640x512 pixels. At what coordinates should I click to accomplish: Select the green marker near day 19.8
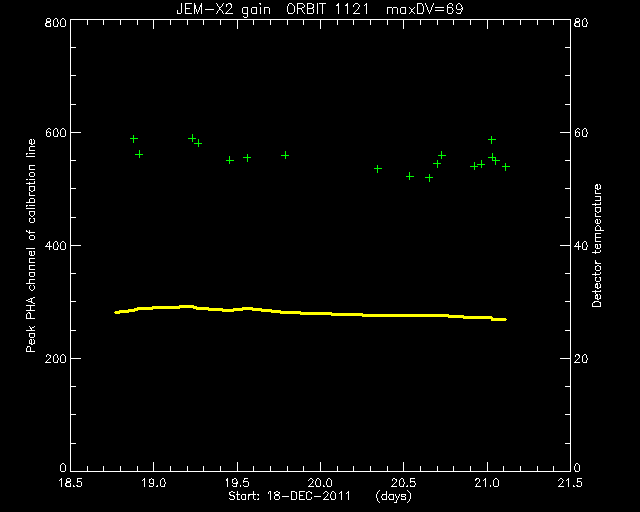pyautogui.click(x=285, y=155)
